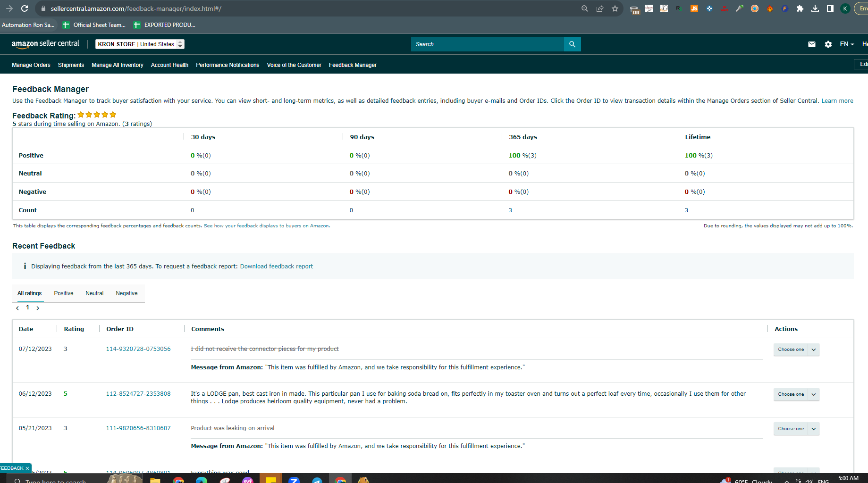Viewport: 868px width, 483px height.
Task: Open Feedback Manager nav item
Action: tap(353, 65)
